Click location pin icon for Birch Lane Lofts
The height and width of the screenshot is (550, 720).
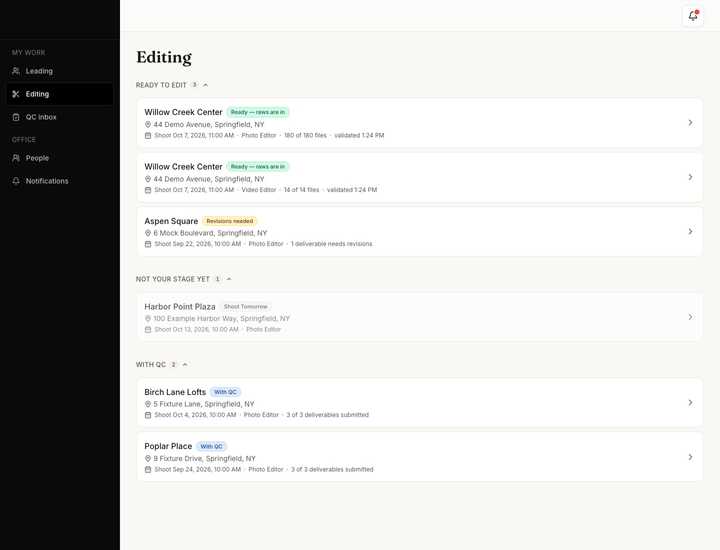(148, 404)
